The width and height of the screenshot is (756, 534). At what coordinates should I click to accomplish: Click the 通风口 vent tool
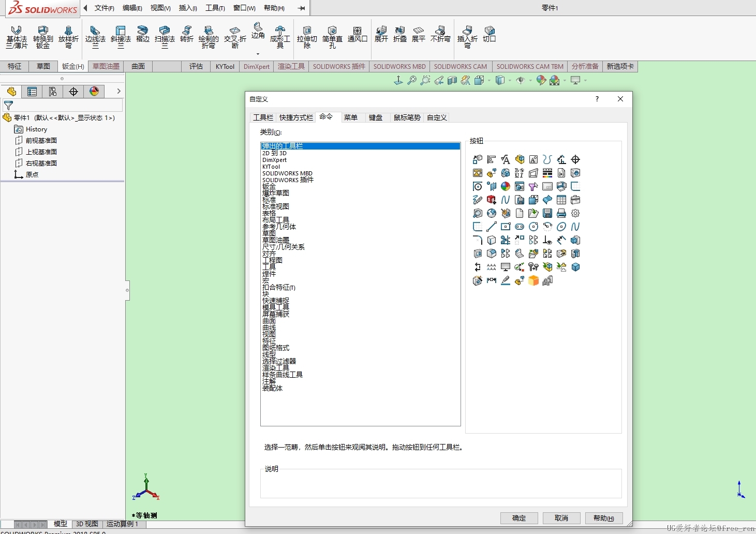358,35
